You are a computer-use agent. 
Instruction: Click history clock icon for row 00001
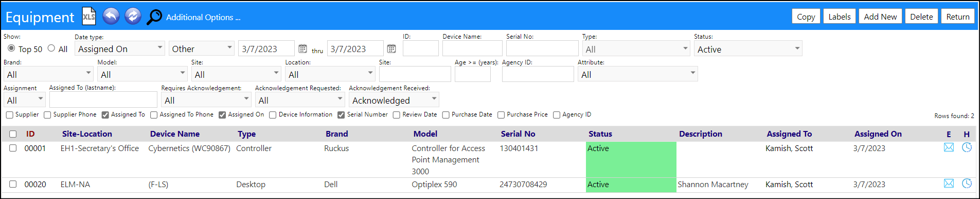click(967, 147)
